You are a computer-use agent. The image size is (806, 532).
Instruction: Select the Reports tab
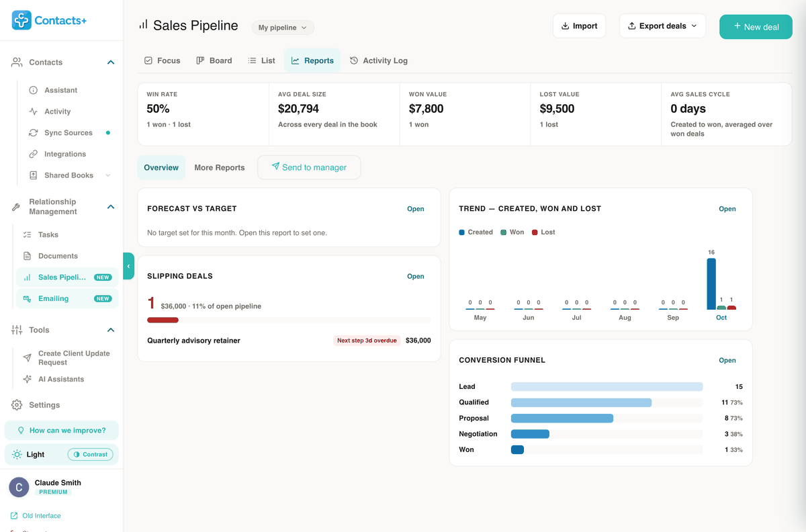click(x=312, y=60)
